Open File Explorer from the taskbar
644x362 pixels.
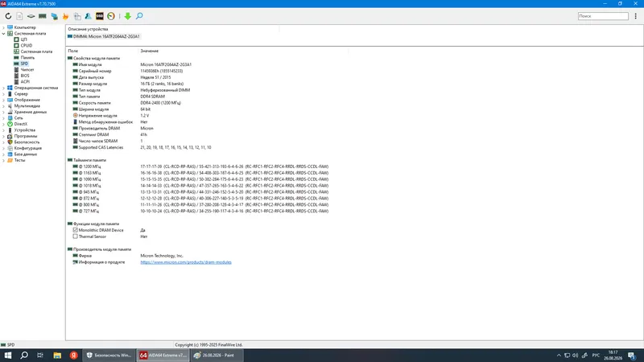pos(57,356)
